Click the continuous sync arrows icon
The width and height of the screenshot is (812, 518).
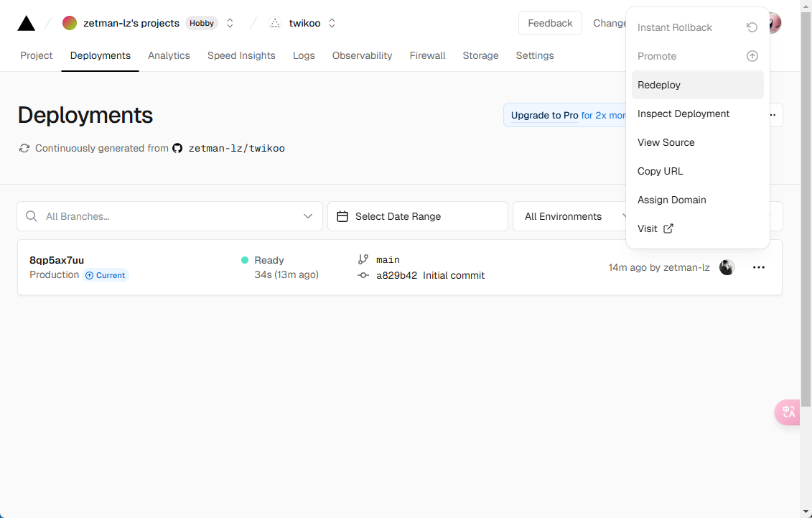tap(24, 148)
